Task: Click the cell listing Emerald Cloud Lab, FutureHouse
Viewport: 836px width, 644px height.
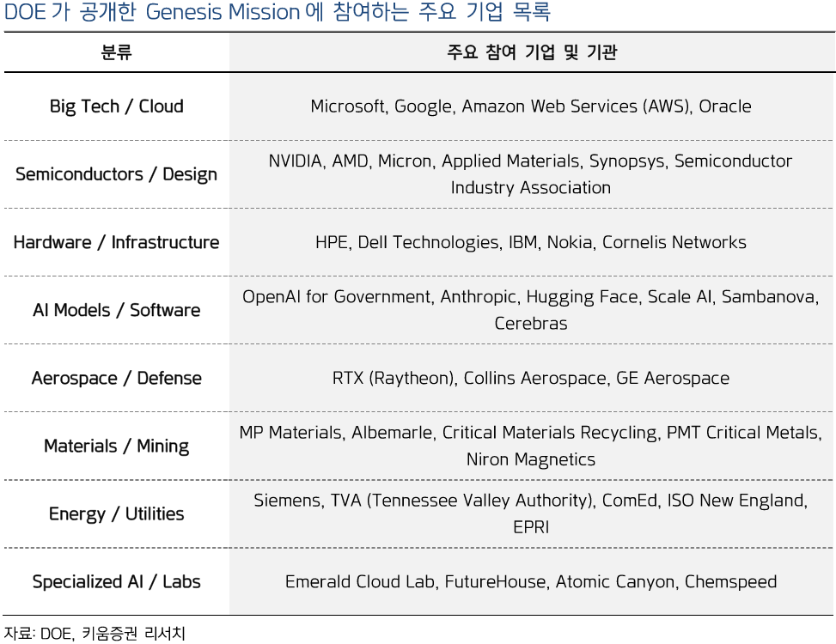Action: 531,581
